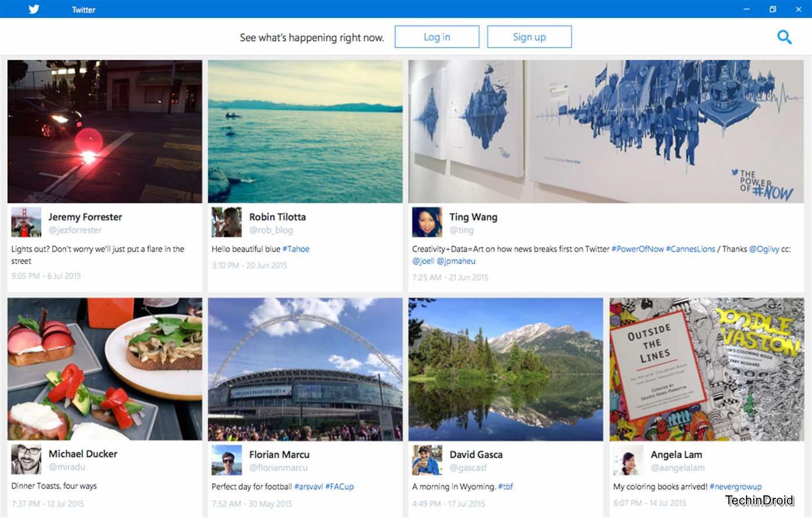Open Ting Wang's Power of Now art photo
Image resolution: width=812 pixels, height=518 pixels.
coord(606,131)
